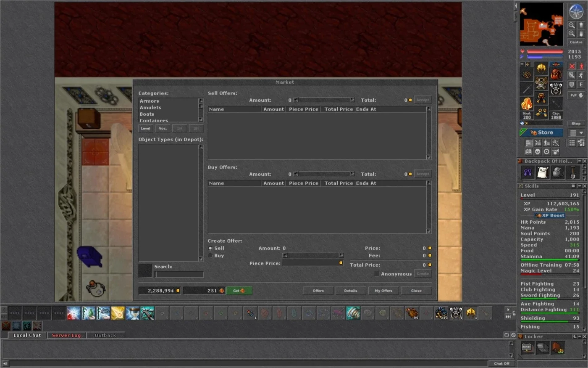Select the Sell radio button in Create Offer

pyautogui.click(x=210, y=248)
